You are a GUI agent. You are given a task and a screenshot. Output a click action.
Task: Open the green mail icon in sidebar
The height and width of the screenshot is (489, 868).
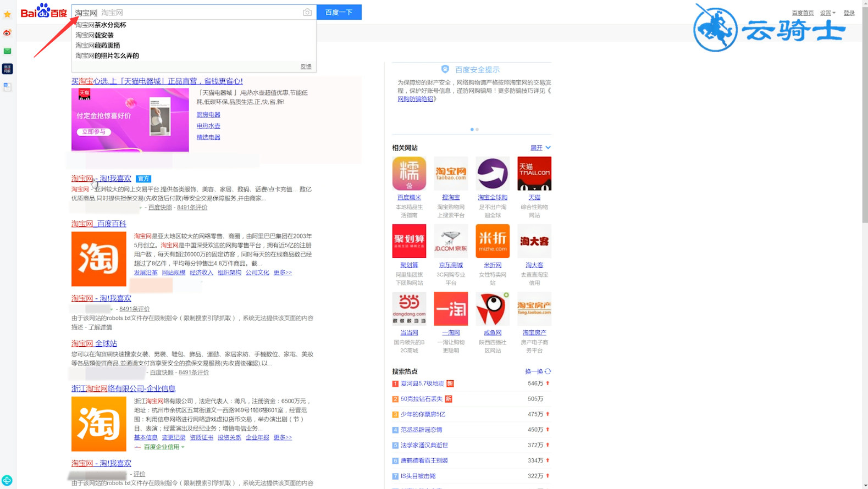click(7, 51)
